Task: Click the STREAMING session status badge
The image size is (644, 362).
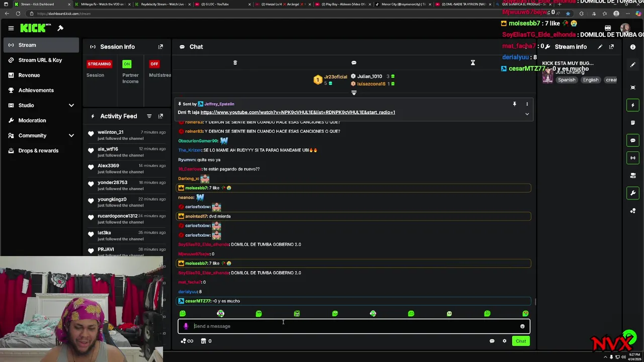Action: pos(99,64)
